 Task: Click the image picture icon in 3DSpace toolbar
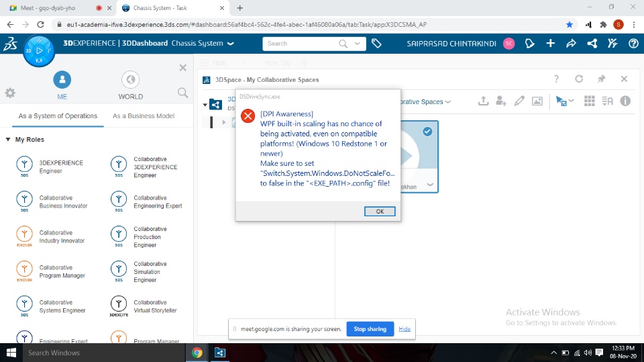[537, 101]
